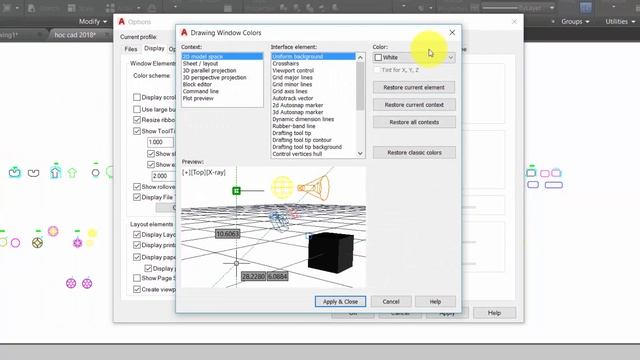Image resolution: width=640 pixels, height=360 pixels.
Task: Select 2D model space context
Action: tap(222, 56)
